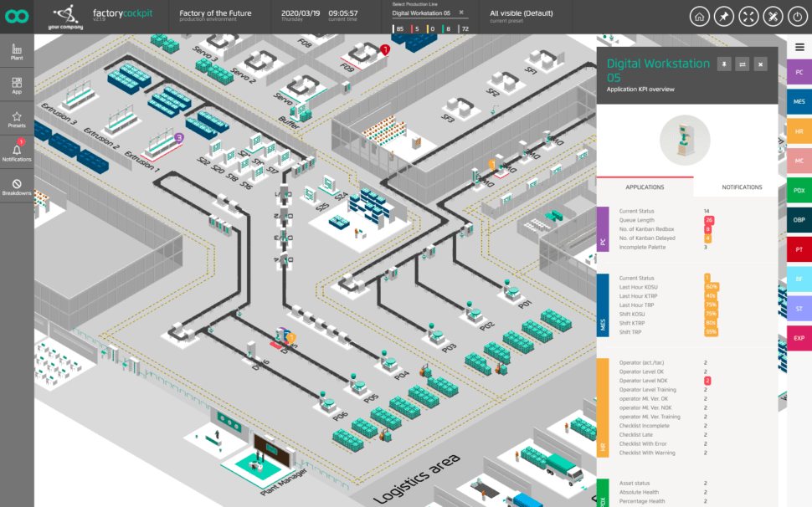Select the light blue BF application tab
The height and width of the screenshot is (507, 812).
pyautogui.click(x=799, y=279)
